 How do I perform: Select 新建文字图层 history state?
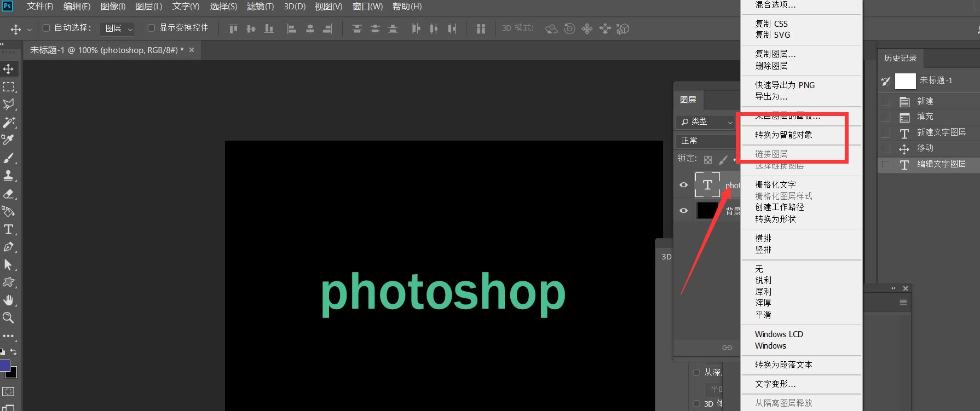point(941,132)
